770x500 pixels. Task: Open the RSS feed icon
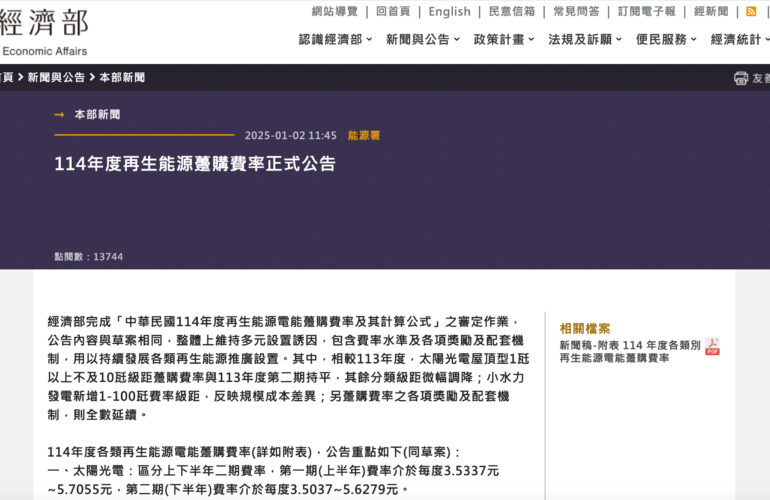pos(751,11)
